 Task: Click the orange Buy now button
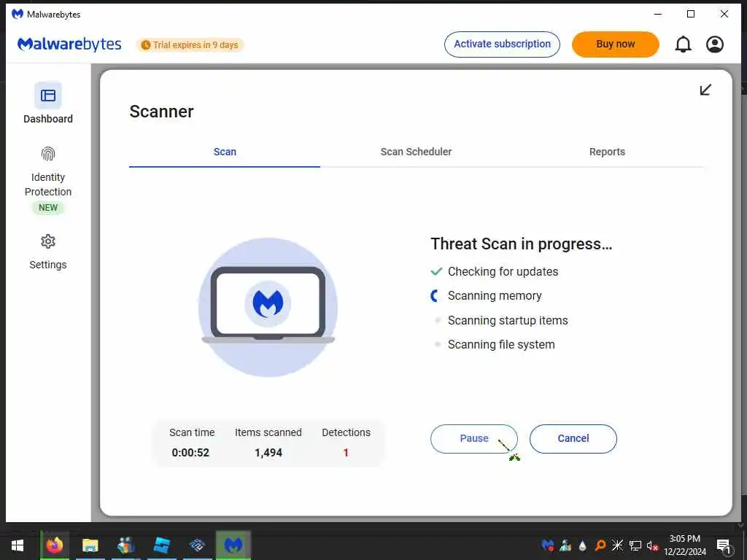(616, 44)
